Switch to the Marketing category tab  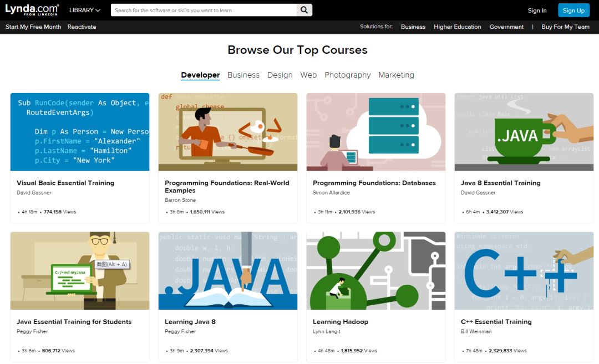396,75
